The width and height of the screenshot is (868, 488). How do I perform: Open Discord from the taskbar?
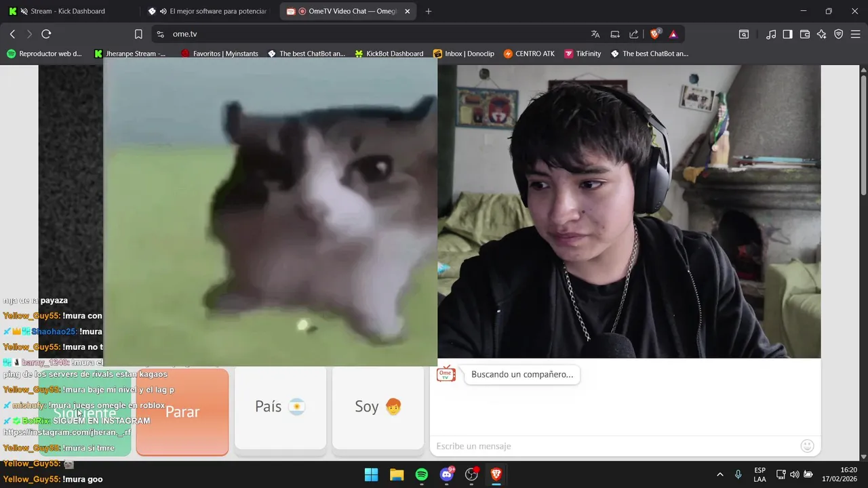[x=447, y=474]
